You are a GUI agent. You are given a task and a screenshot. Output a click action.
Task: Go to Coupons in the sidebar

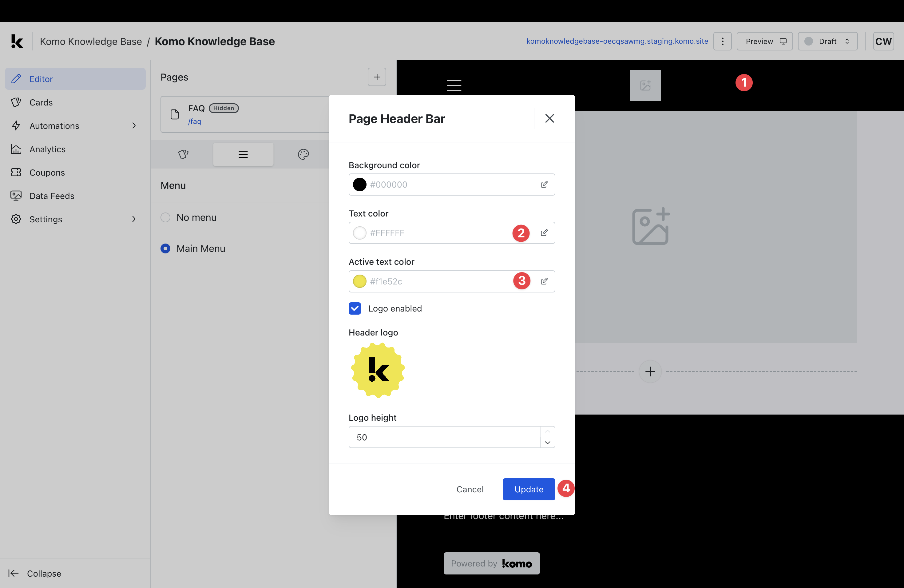[x=47, y=173]
